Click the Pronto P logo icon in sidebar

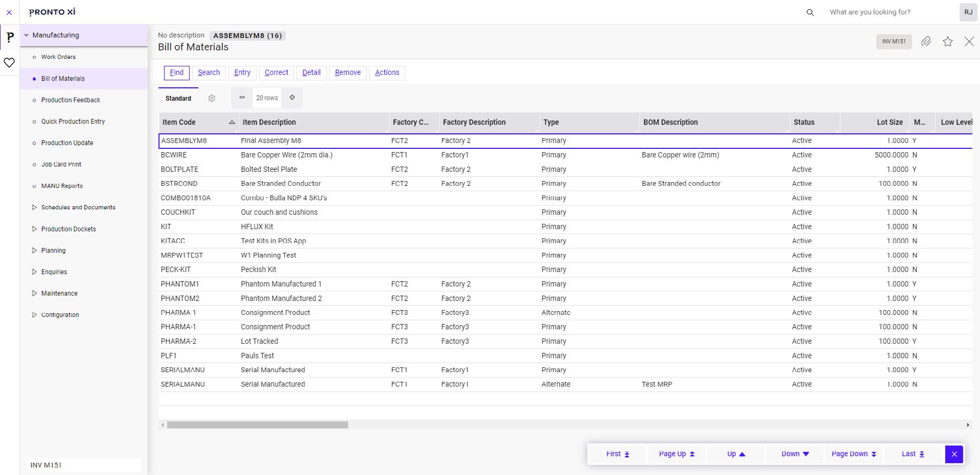[10, 37]
